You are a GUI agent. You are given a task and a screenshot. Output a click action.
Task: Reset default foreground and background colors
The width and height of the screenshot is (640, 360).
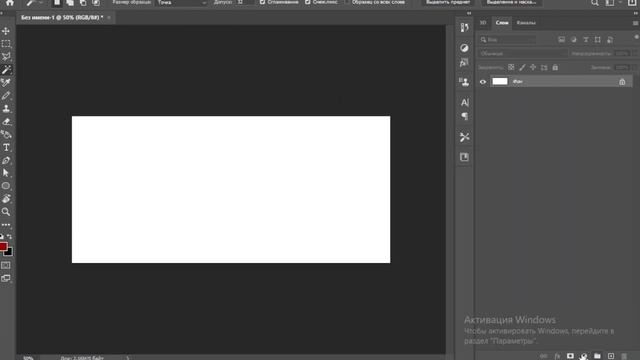point(2,237)
